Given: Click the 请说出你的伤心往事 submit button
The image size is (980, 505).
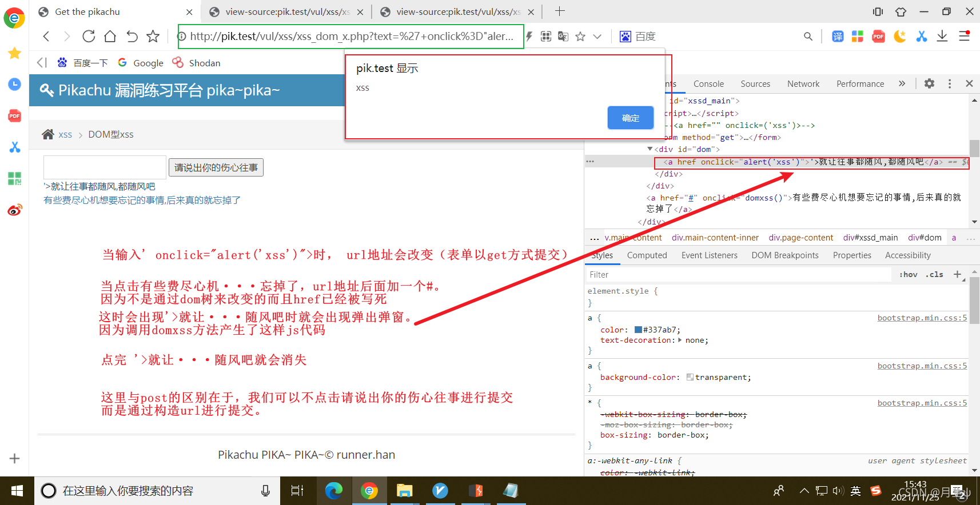Looking at the screenshot, I should 216,167.
